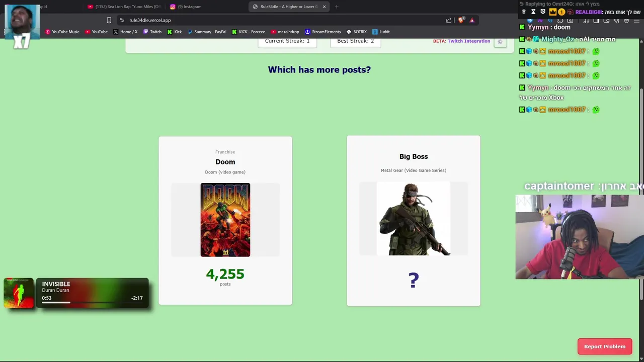Viewport: 644px width, 362px height.
Task: Open the StreamElements bookmark
Action: 323,32
